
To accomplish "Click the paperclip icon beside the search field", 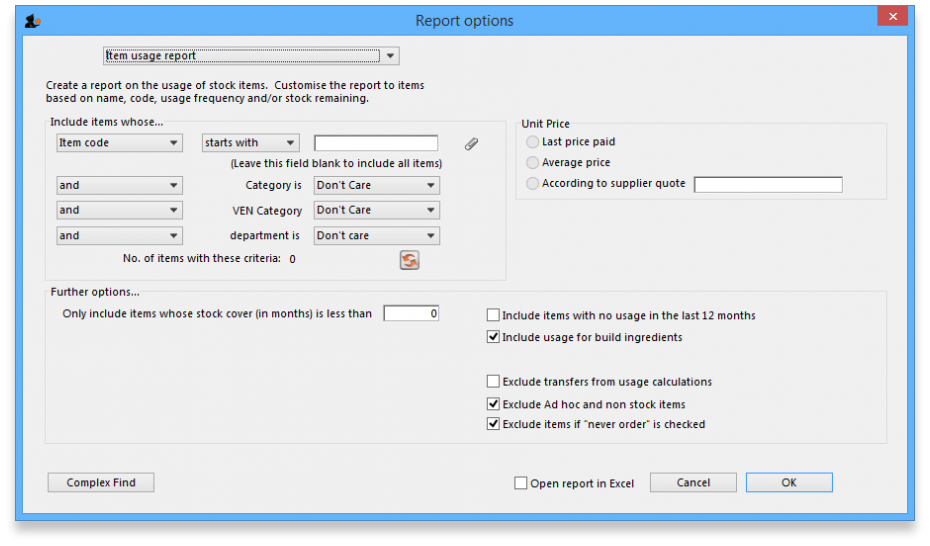I will coord(471,143).
